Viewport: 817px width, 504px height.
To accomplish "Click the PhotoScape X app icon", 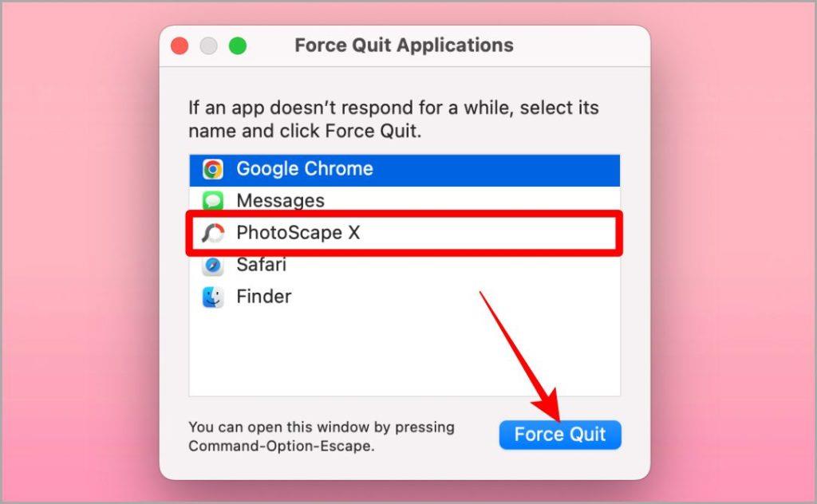I will click(x=212, y=233).
